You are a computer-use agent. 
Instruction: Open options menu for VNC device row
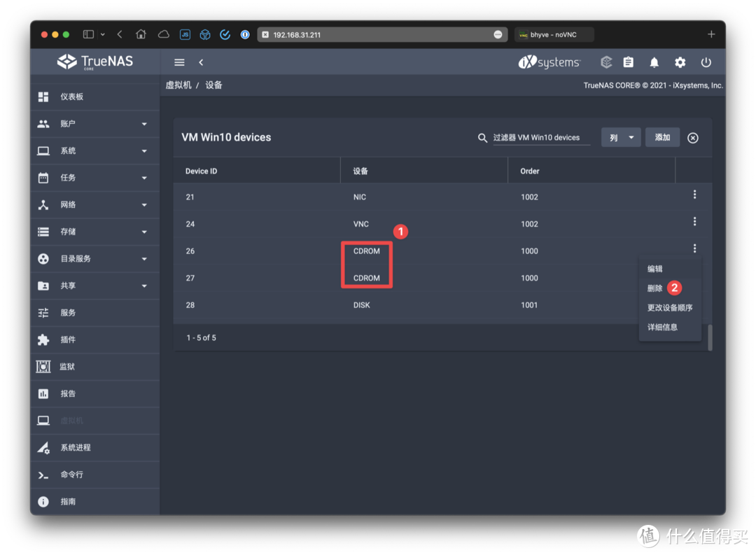click(694, 221)
